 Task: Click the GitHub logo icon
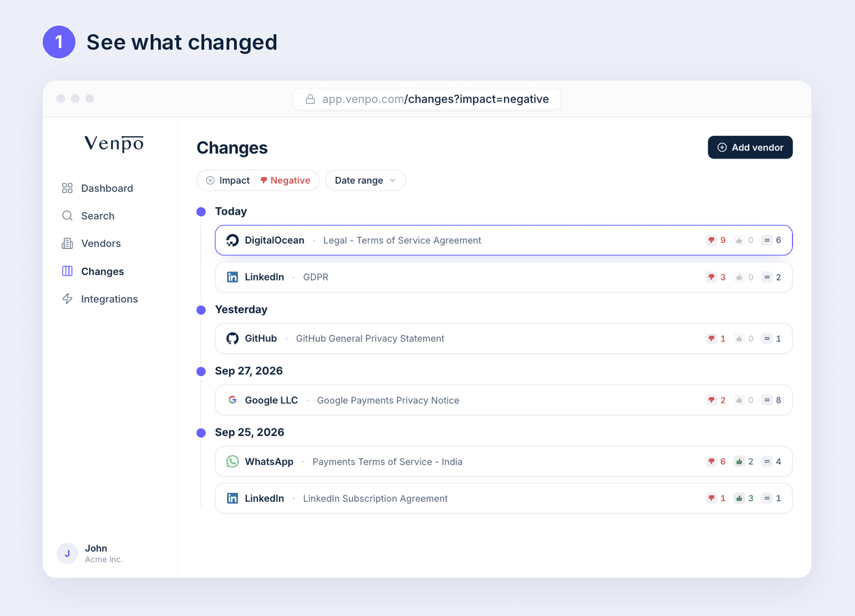232,339
